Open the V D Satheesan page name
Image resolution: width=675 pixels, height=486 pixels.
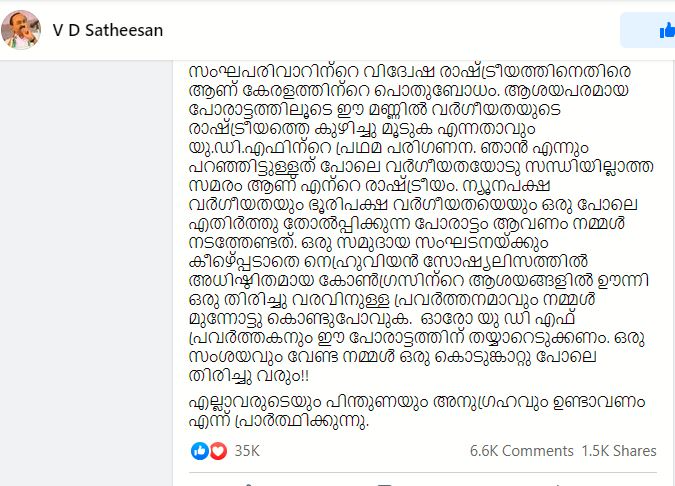(x=107, y=30)
